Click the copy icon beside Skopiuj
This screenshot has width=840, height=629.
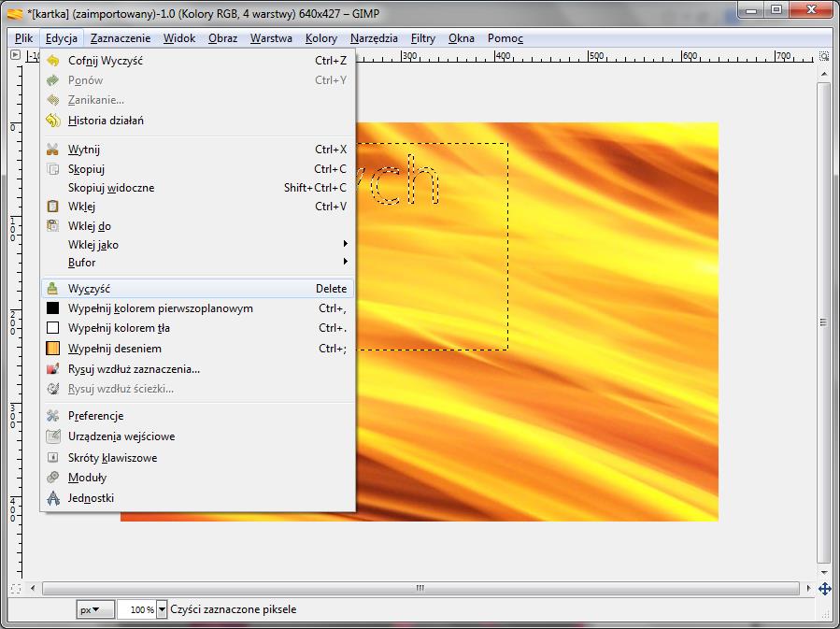click(x=52, y=169)
